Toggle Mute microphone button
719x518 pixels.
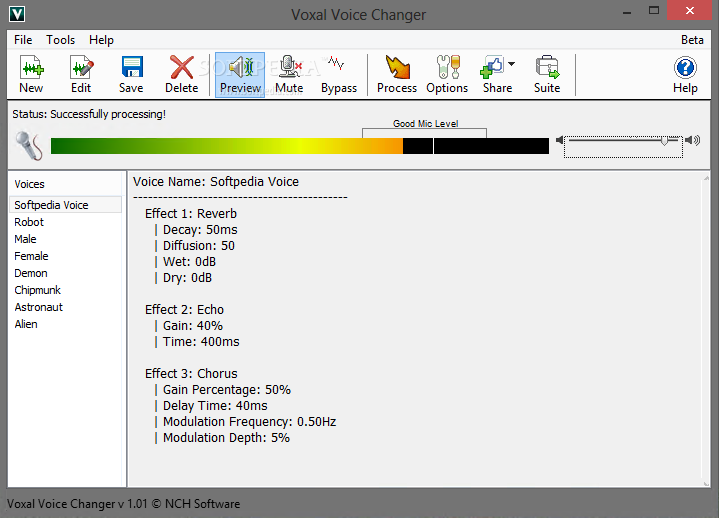click(289, 74)
